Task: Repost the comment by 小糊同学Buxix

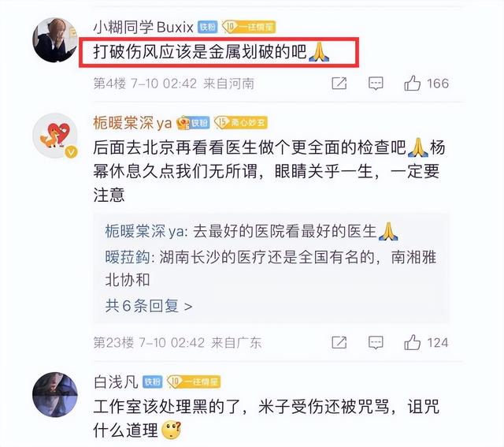Action: click(339, 84)
